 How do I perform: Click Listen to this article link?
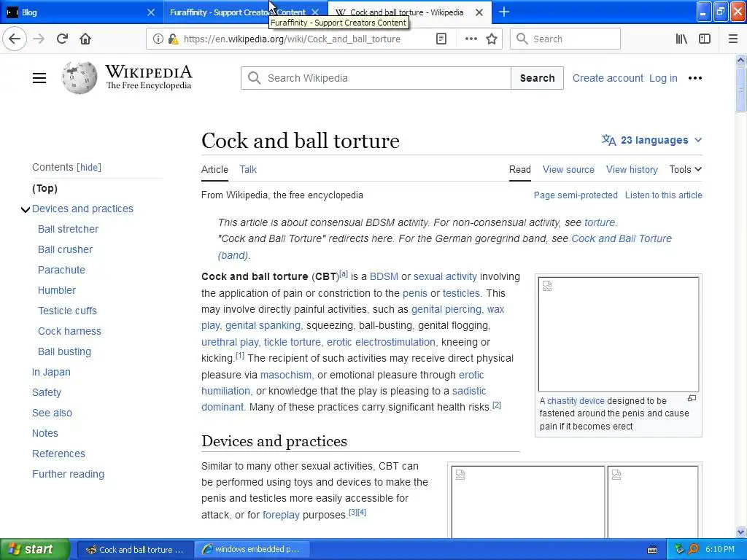click(x=663, y=195)
